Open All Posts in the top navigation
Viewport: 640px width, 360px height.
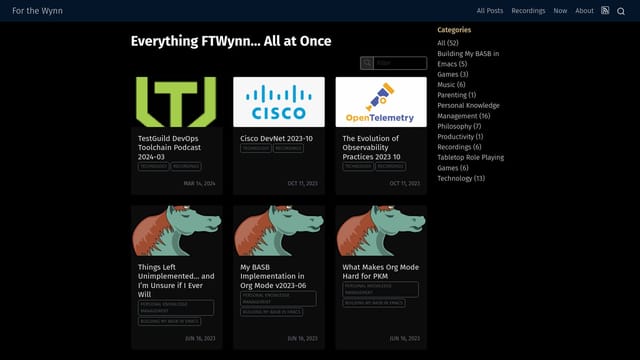[x=490, y=11]
